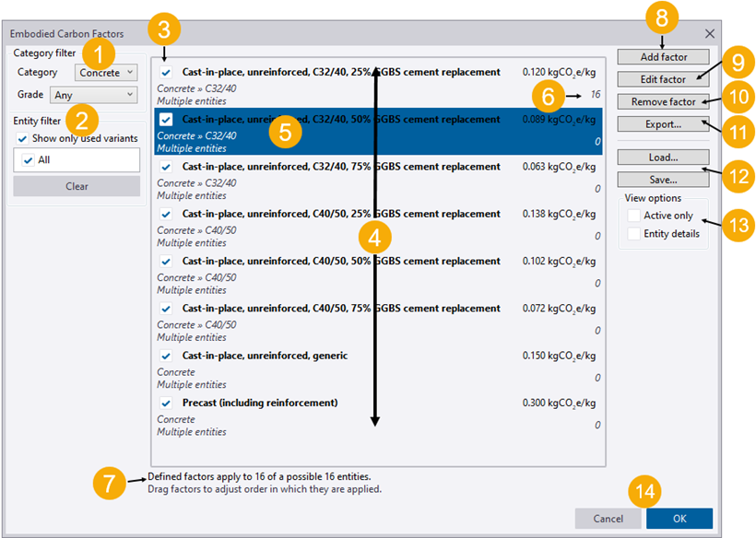The height and width of the screenshot is (538, 756).
Task: Load a saved factors file
Action: click(x=663, y=157)
